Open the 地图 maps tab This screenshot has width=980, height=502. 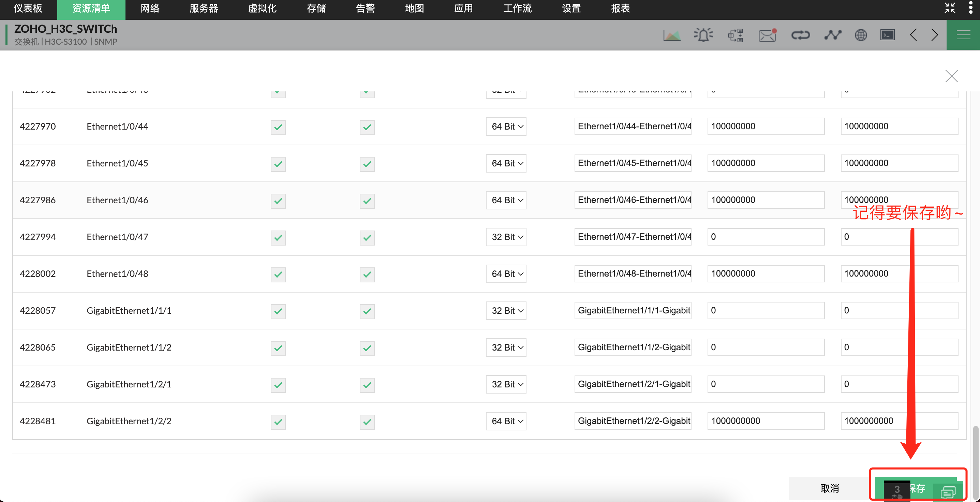click(415, 9)
